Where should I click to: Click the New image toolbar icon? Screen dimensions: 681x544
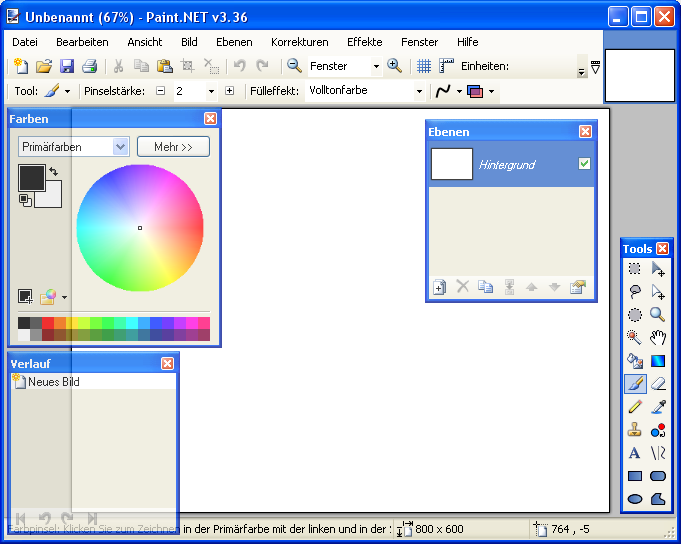[x=21, y=66]
